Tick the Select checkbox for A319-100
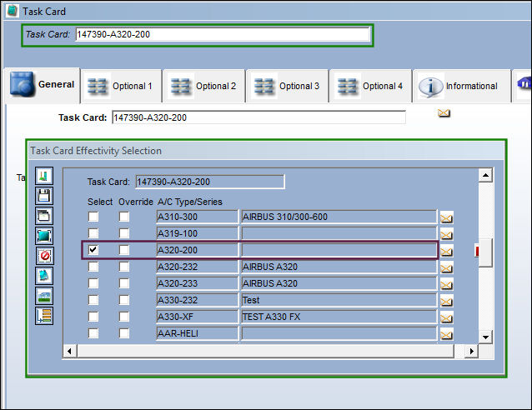 coord(93,233)
